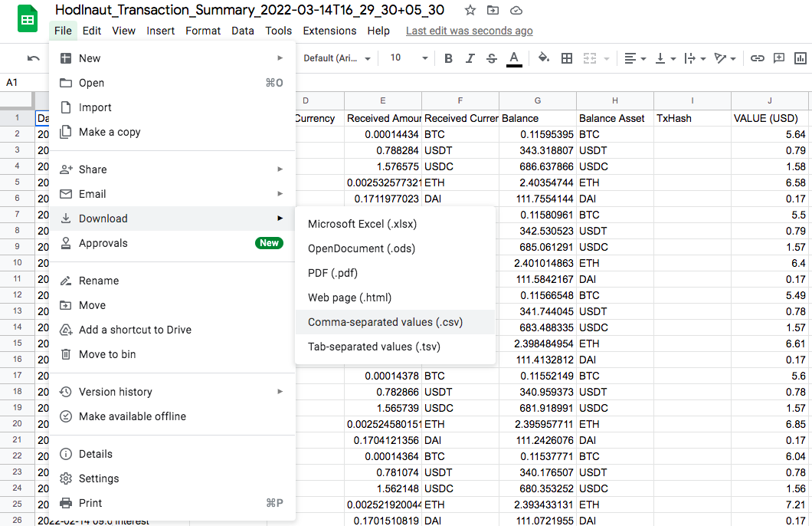The height and width of the screenshot is (526, 812).
Task: Open horizontal align dropdown
Action: (x=635, y=58)
